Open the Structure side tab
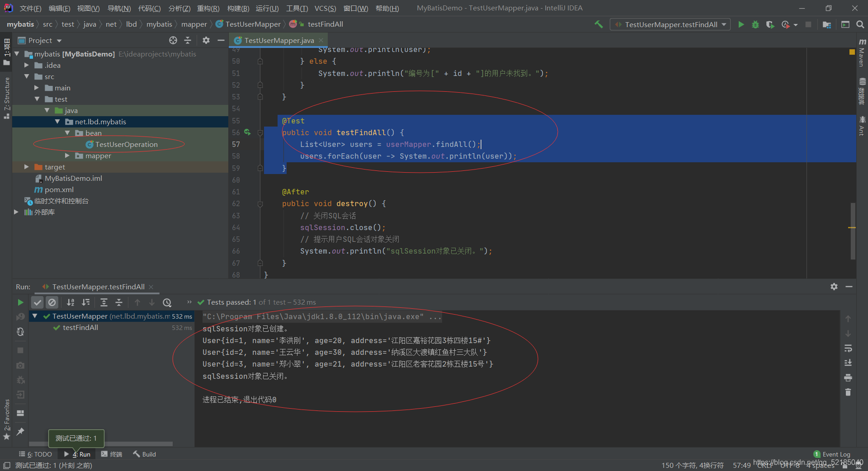 click(x=6, y=97)
